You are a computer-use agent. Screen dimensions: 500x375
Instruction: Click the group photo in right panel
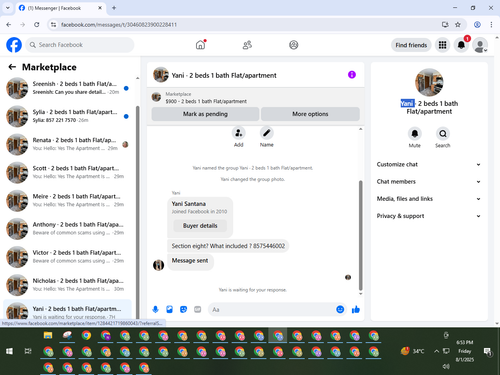click(x=429, y=82)
